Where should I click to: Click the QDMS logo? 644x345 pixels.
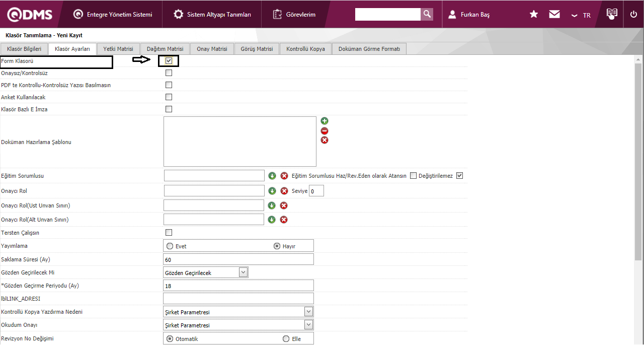pos(30,15)
